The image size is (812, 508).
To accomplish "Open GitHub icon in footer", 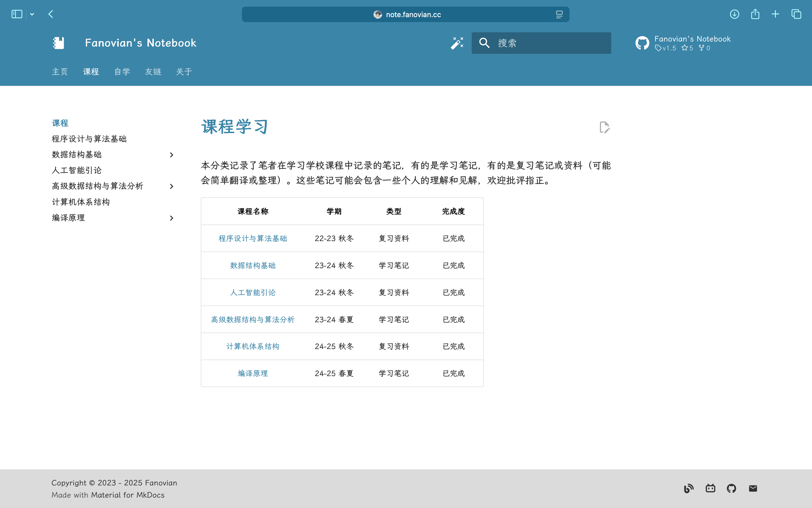I will point(731,488).
